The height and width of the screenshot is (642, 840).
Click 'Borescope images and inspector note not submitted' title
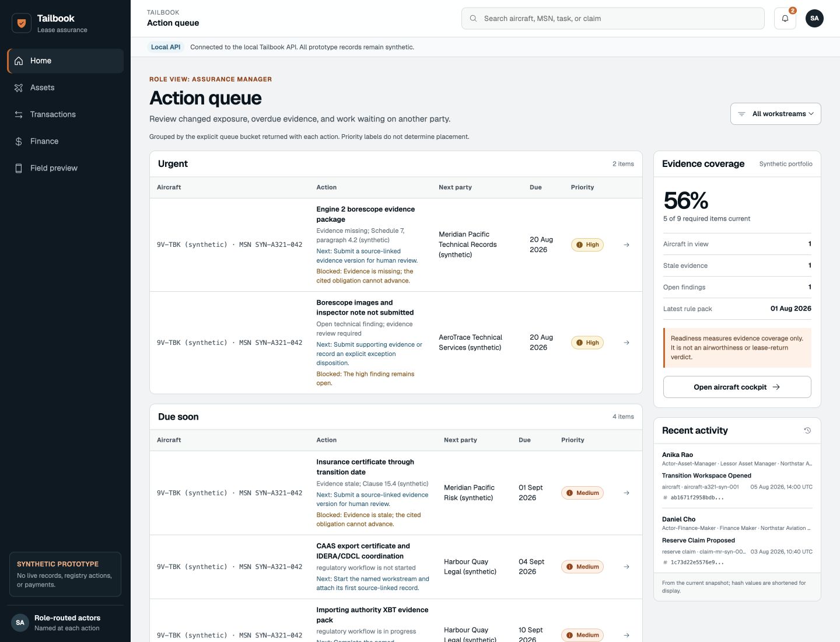[x=365, y=308]
